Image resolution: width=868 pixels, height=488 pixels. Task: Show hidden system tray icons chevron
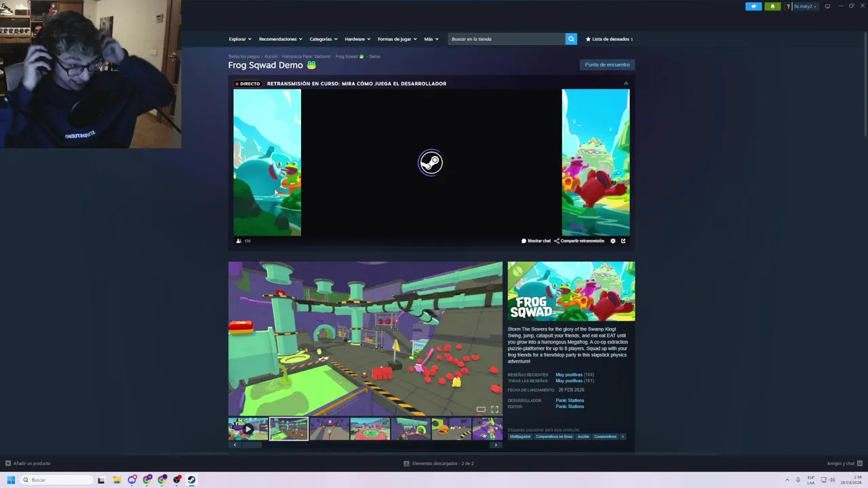[787, 480]
